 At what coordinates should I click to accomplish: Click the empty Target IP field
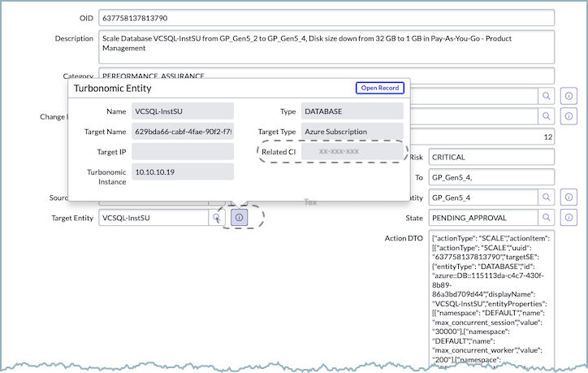pyautogui.click(x=183, y=152)
